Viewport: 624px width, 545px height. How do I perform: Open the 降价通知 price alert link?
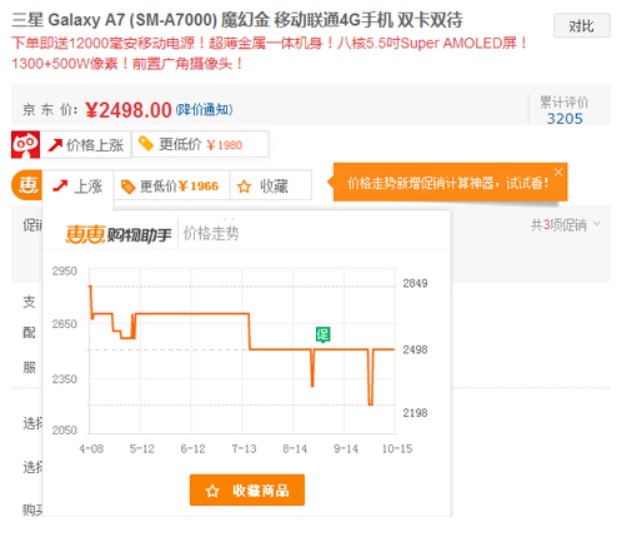pos(204,109)
